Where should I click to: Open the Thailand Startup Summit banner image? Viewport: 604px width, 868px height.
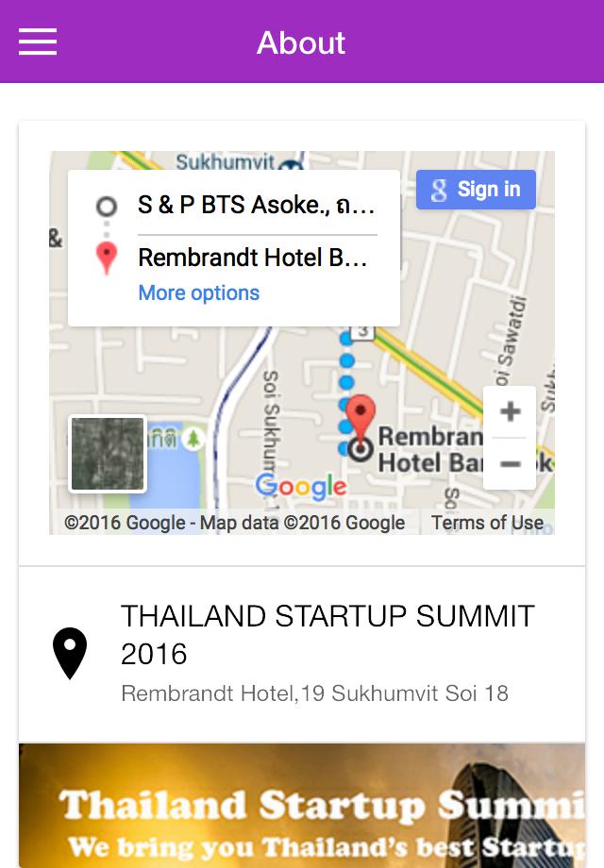click(302, 806)
